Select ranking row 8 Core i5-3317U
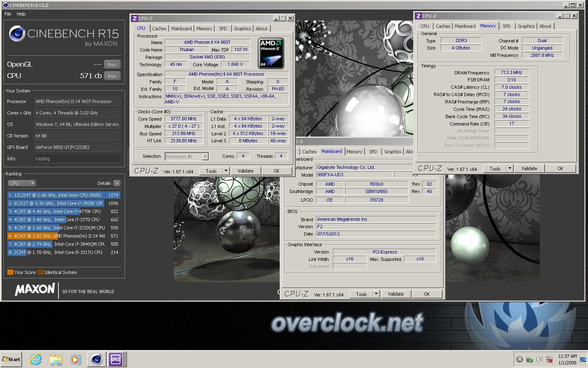Viewport: 588px width, 368px height. point(64,252)
